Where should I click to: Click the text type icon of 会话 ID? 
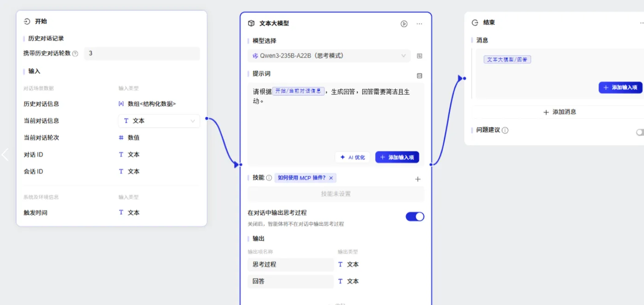coord(121,171)
